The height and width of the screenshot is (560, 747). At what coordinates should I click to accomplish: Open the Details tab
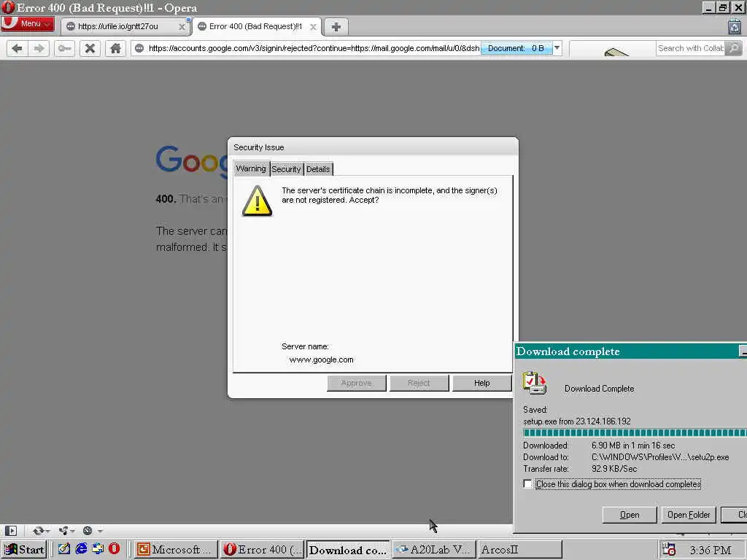(x=318, y=169)
